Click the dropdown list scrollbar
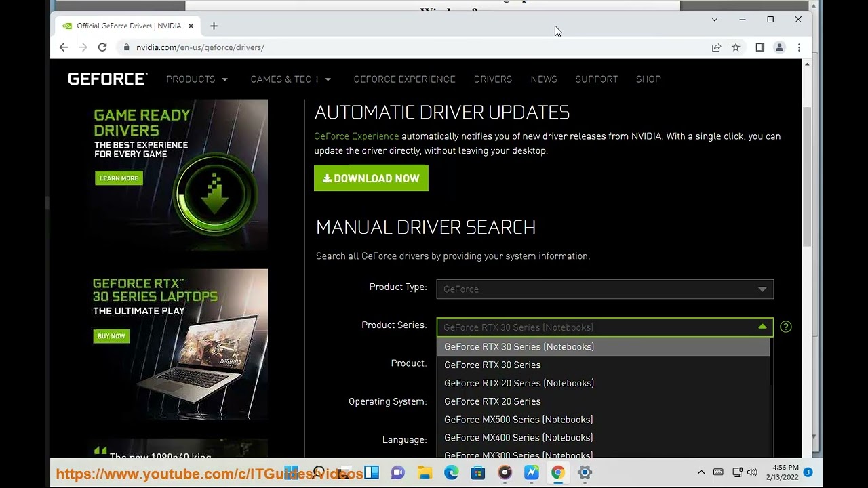This screenshot has height=488, width=868. tap(771, 362)
